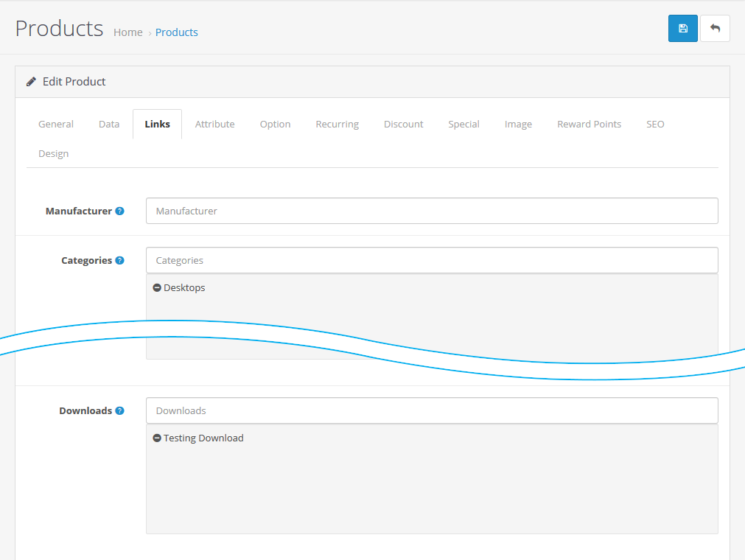Select the Attribute tab
Screen dimensions: 745x560
214,124
